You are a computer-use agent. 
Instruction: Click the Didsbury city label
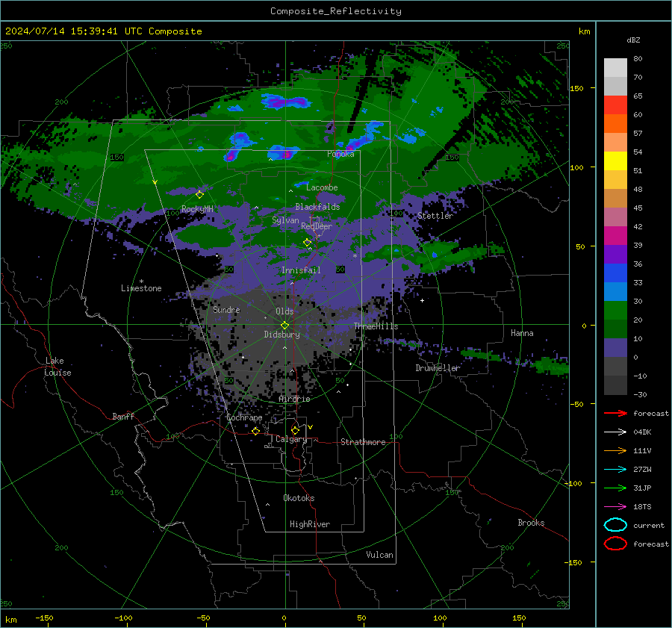click(x=282, y=335)
